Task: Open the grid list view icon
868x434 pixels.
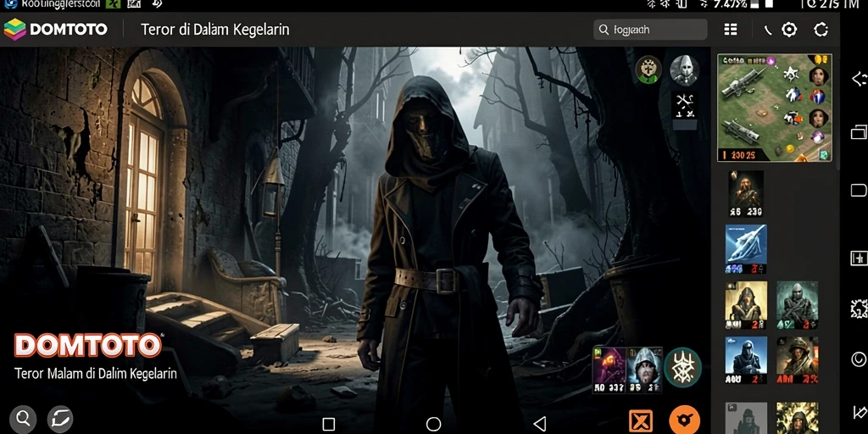Action: click(x=731, y=30)
